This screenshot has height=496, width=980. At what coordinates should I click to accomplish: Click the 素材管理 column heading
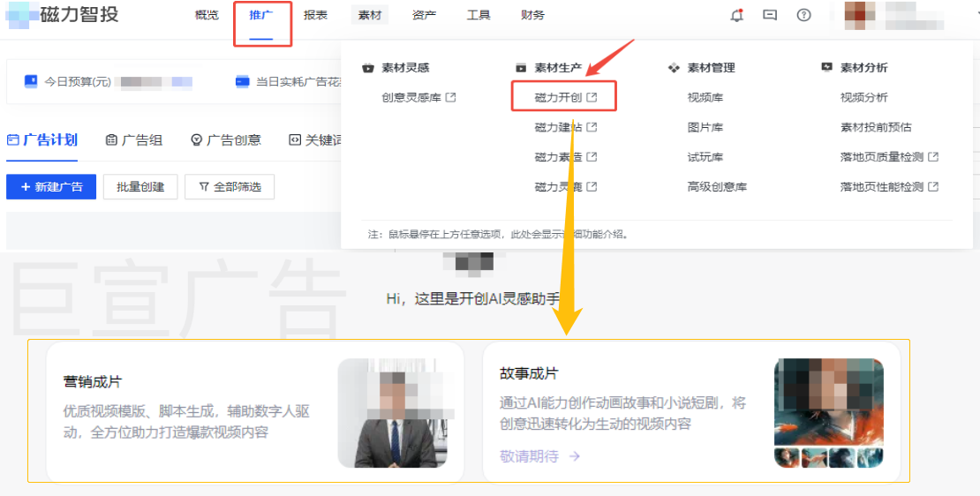712,67
